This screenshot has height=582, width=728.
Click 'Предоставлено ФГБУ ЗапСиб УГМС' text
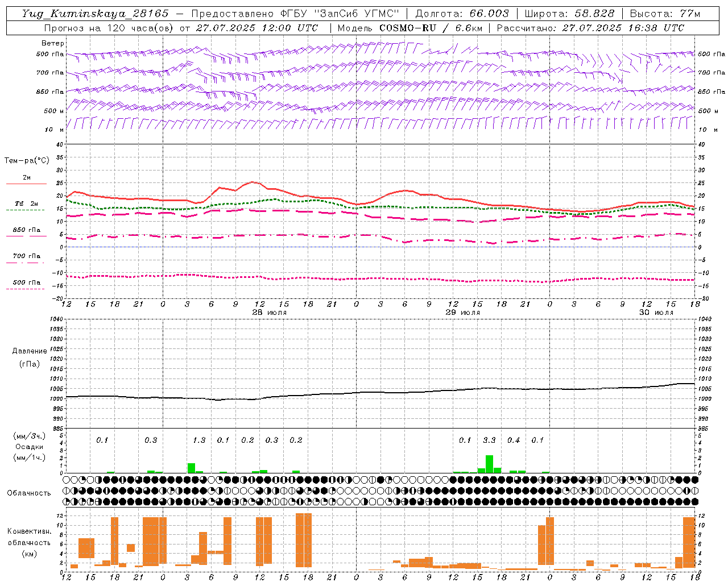click(x=295, y=14)
